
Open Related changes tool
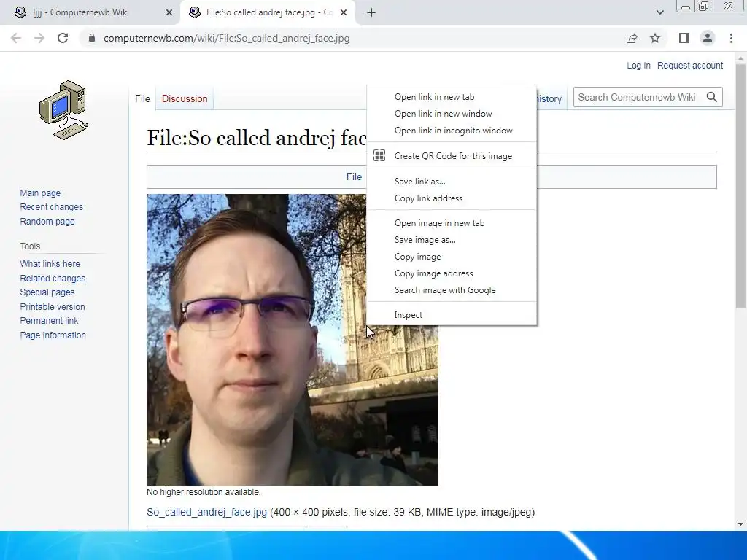(x=53, y=278)
